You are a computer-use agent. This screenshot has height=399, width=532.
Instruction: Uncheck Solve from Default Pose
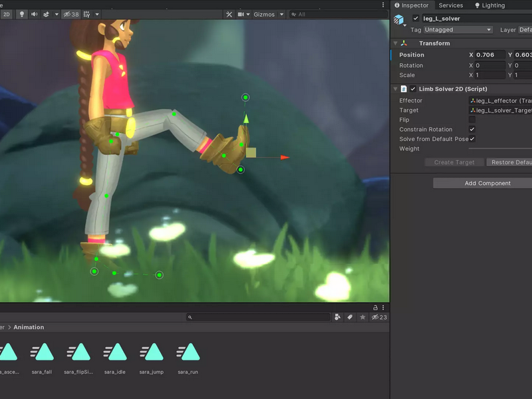coord(472,139)
